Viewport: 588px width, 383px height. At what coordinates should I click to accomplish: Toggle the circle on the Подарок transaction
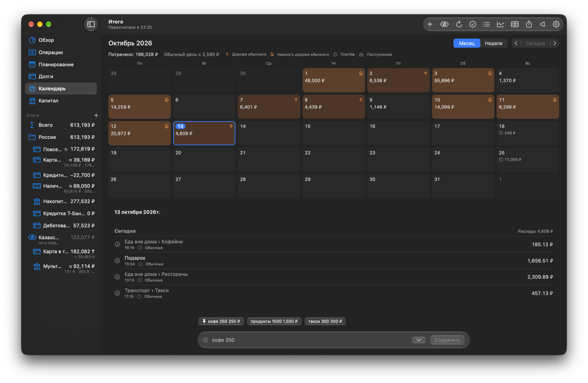(140, 264)
